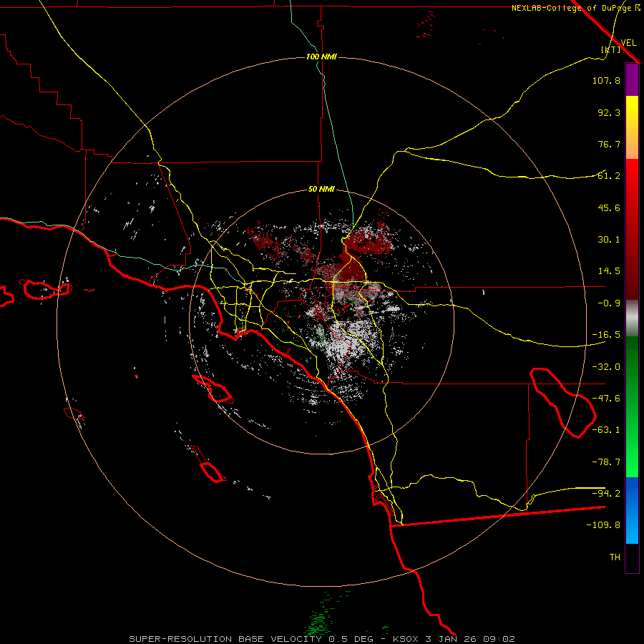644x644 pixels.
Task: Click the [KT] units label
Action: (610, 49)
